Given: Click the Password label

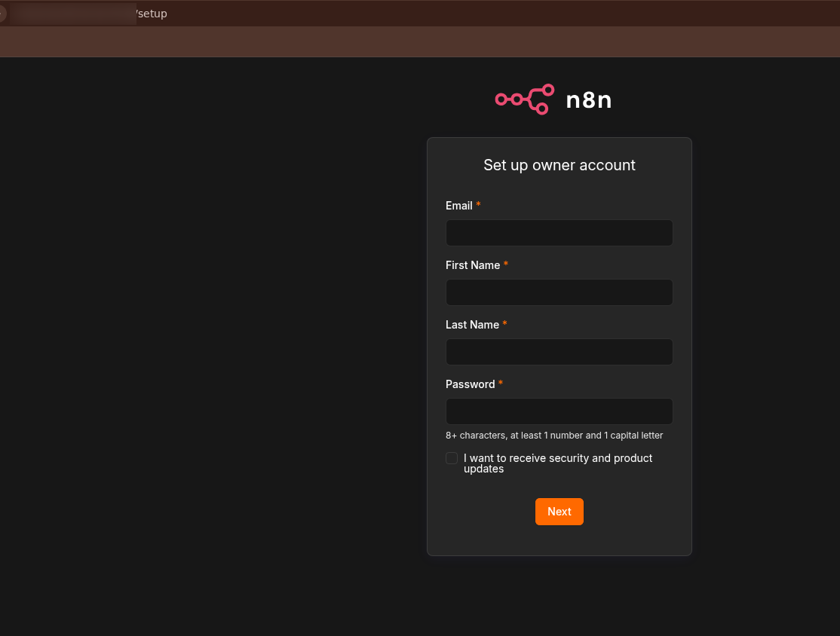Looking at the screenshot, I should point(470,384).
